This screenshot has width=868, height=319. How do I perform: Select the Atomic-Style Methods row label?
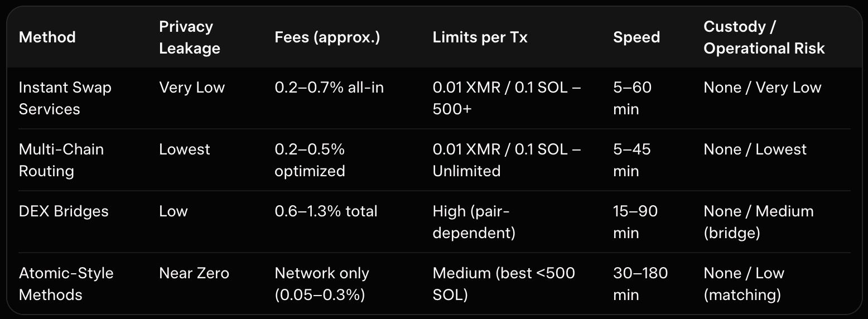tap(66, 284)
